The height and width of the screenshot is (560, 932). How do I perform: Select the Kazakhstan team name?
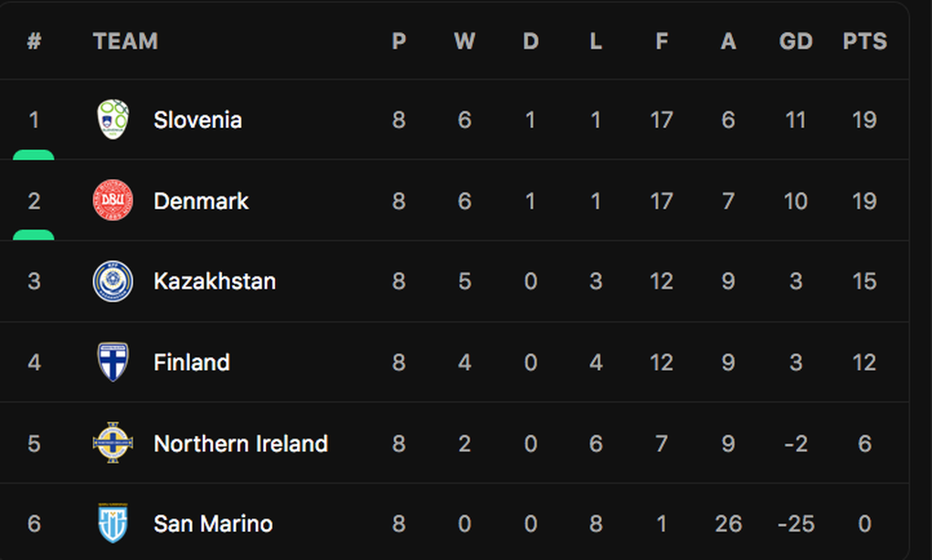click(x=215, y=281)
